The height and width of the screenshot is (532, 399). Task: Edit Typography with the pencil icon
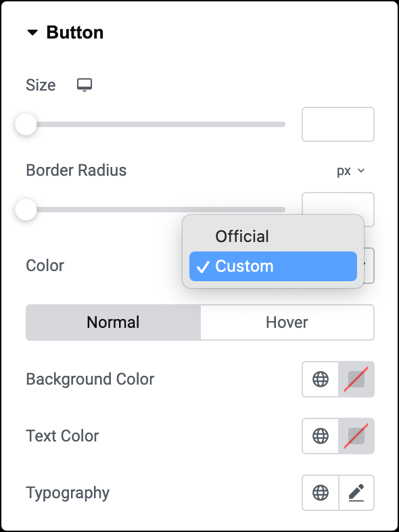click(x=356, y=493)
